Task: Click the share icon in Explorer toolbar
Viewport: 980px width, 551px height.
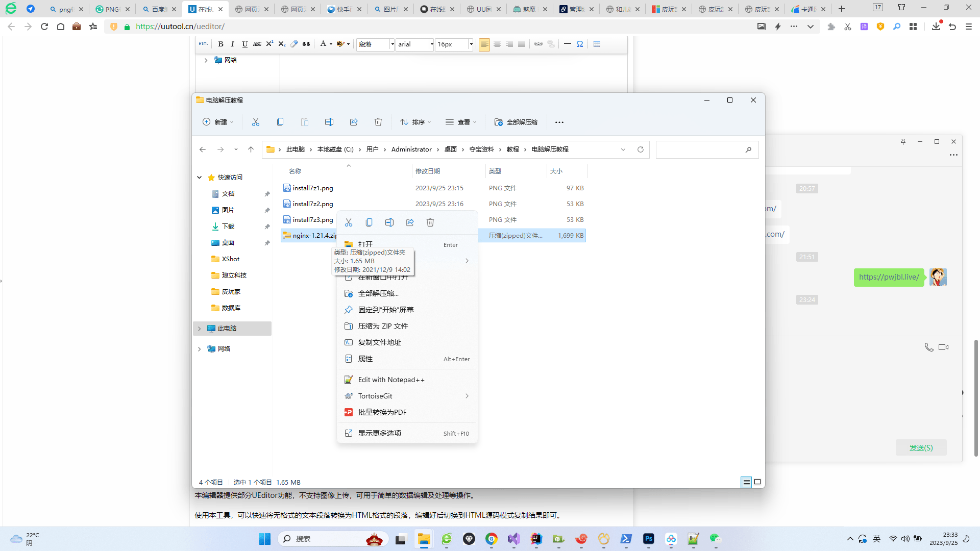Action: click(x=354, y=122)
